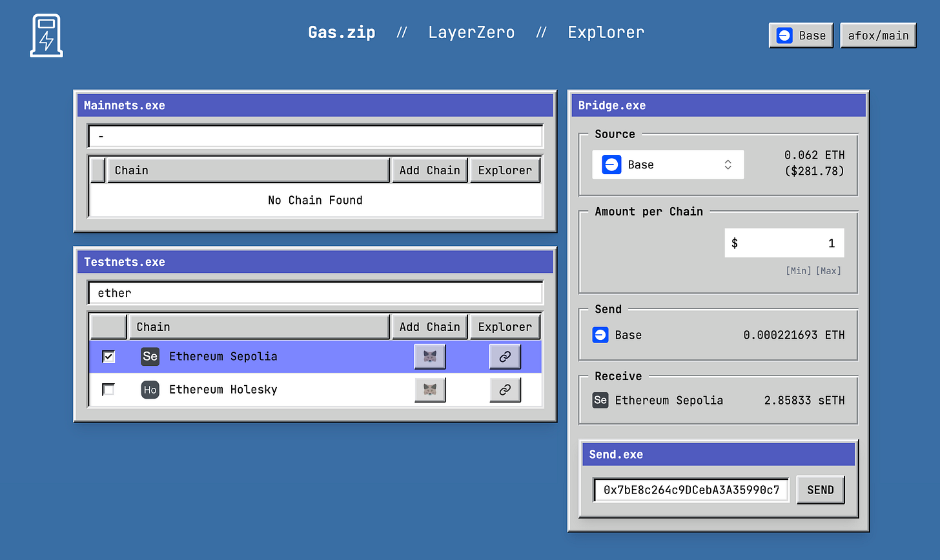Screen dimensions: 940x560
Task: Open the Source chain dropdown showing Base
Action: pos(668,165)
